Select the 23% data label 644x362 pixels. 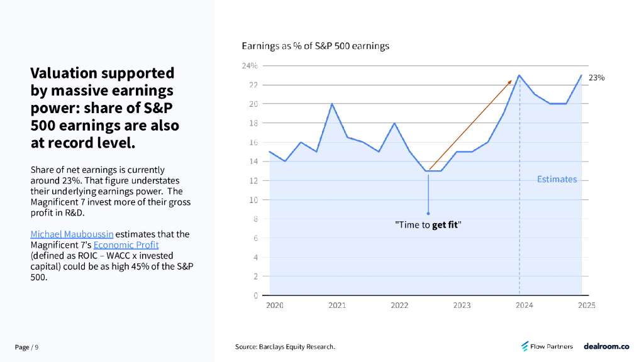[x=596, y=78]
